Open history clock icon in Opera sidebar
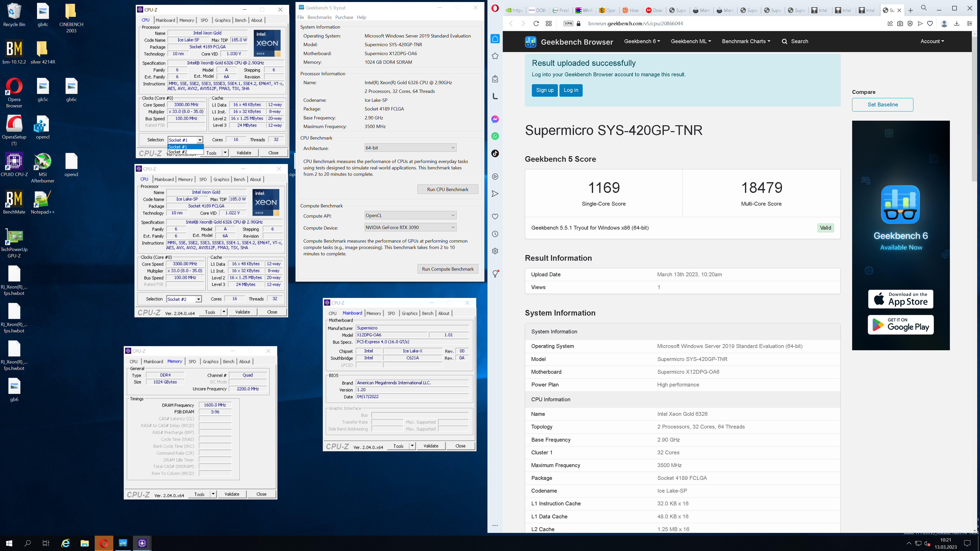Screen dimensions: 980x551 (495, 234)
